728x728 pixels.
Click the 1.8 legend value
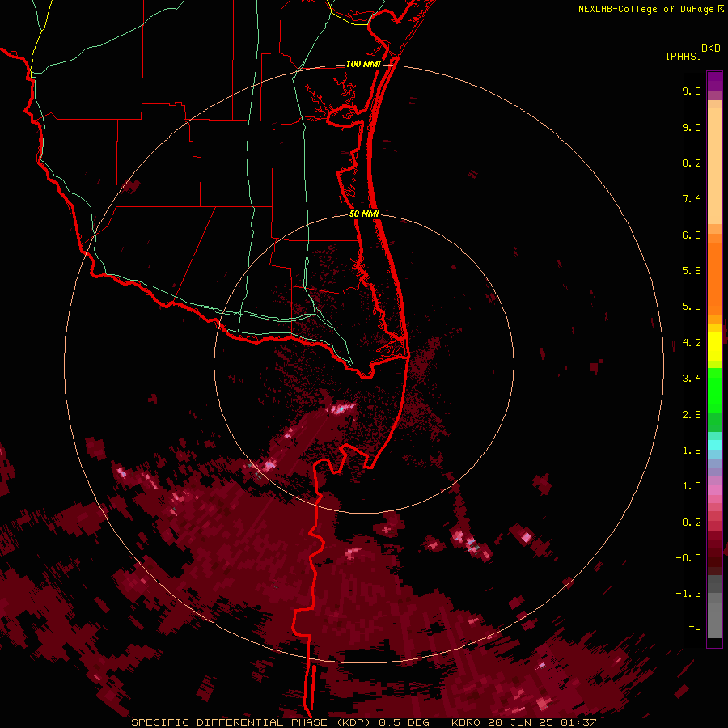tap(692, 451)
